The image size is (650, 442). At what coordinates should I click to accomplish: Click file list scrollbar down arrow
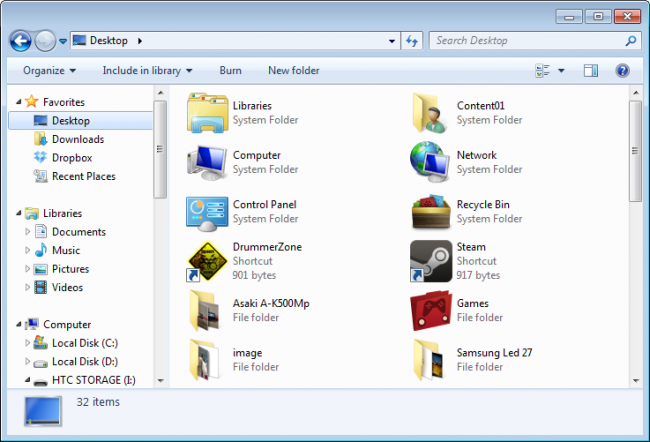pyautogui.click(x=635, y=381)
